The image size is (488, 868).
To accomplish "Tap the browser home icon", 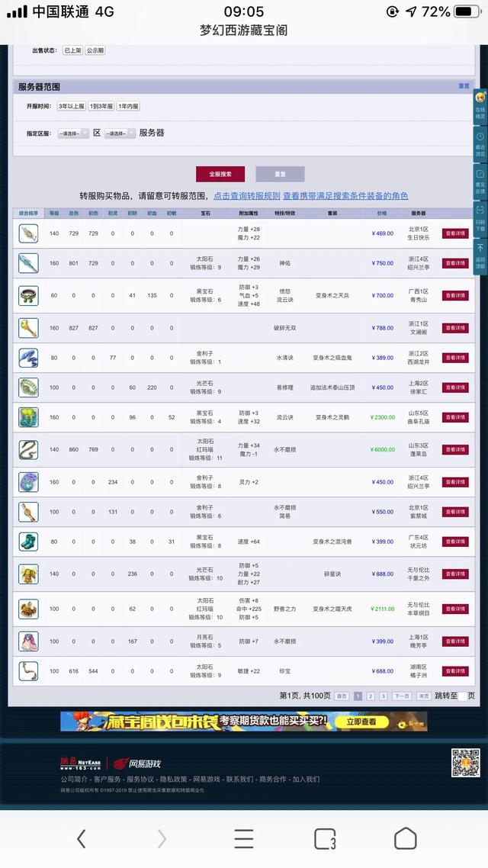I will click(x=406, y=839).
